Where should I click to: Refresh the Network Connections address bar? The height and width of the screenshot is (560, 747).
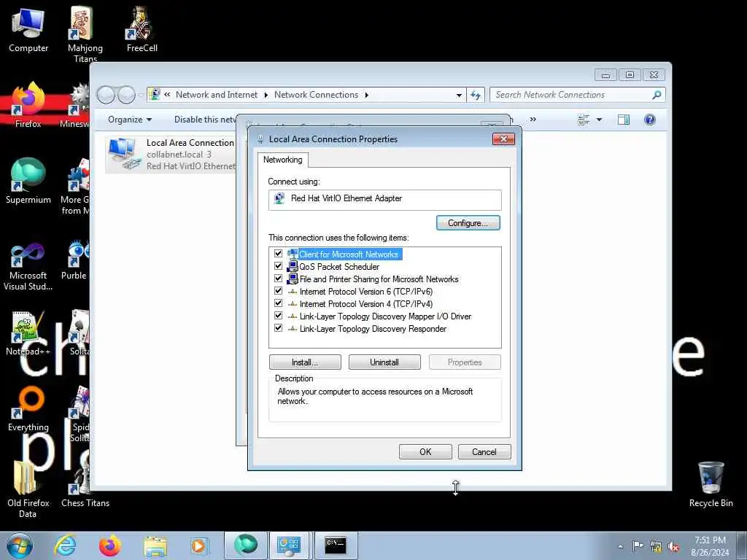[476, 95]
